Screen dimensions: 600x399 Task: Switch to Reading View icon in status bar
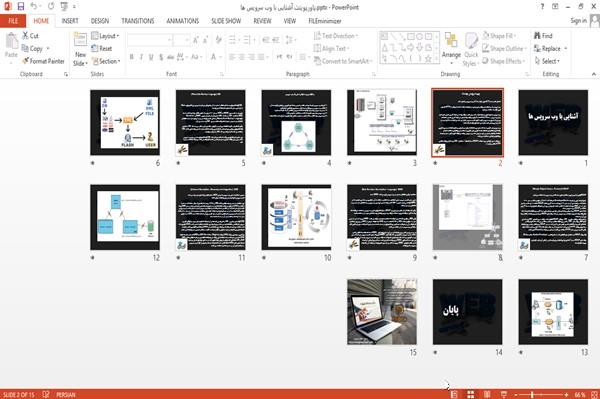pos(487,394)
